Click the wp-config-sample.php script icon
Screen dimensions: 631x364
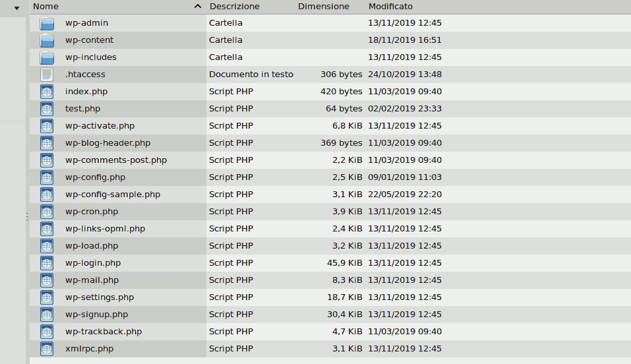pyautogui.click(x=47, y=195)
